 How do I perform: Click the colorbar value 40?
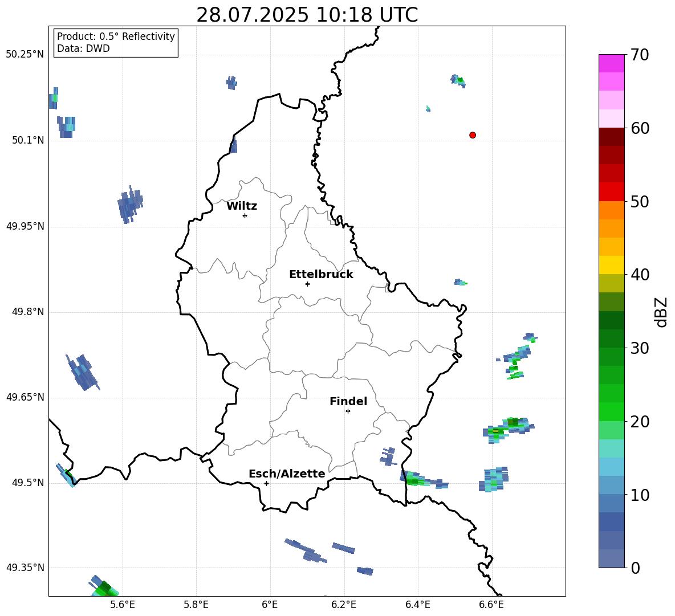pos(640,275)
